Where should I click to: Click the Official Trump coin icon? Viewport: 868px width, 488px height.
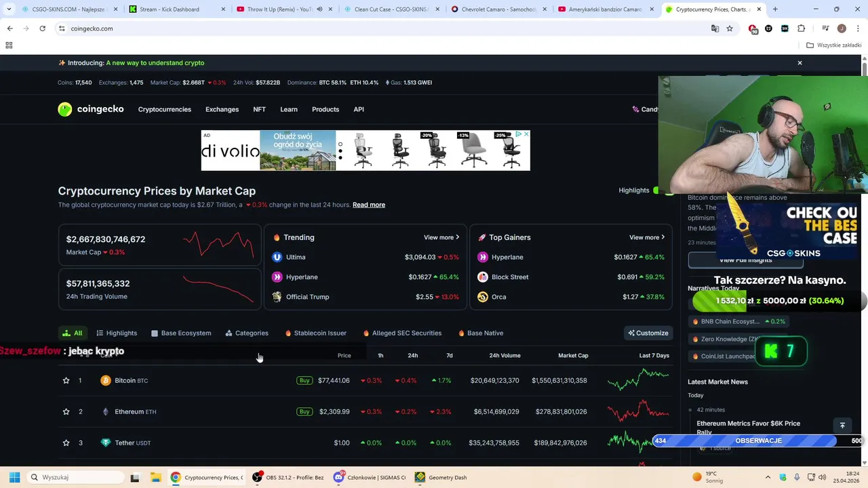click(277, 297)
